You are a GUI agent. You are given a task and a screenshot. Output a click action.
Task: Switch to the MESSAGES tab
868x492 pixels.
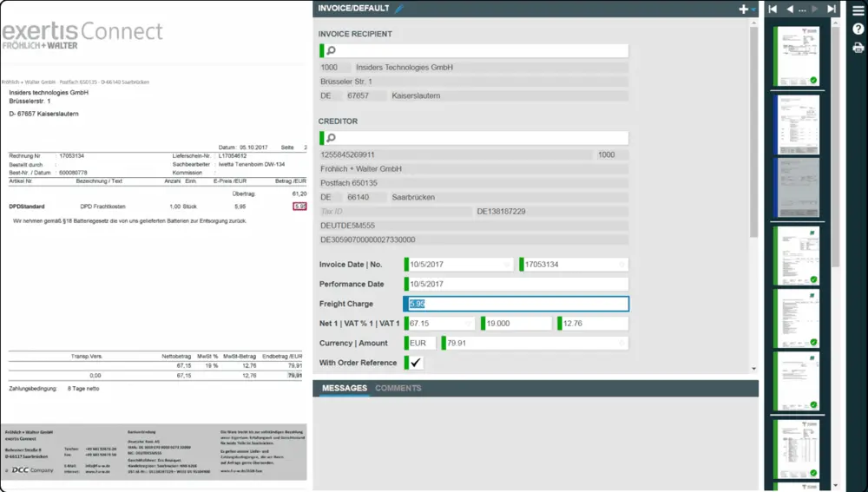(345, 388)
